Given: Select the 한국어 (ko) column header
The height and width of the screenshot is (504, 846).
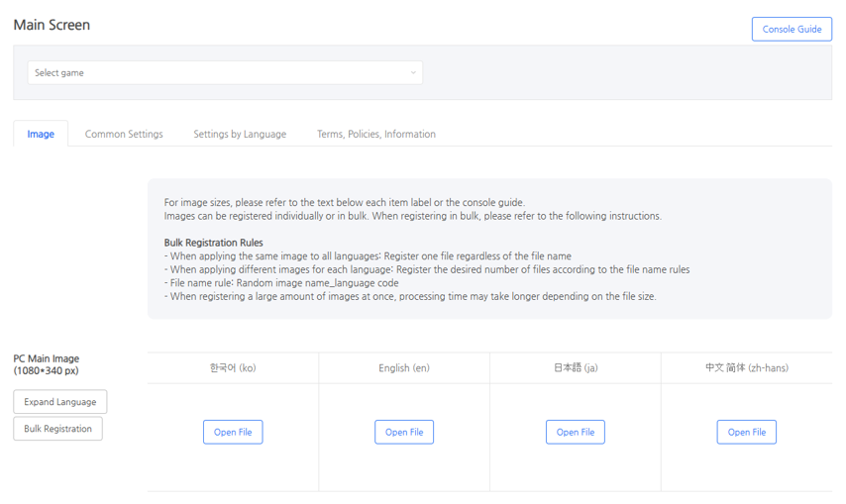Looking at the screenshot, I should pos(233,367).
